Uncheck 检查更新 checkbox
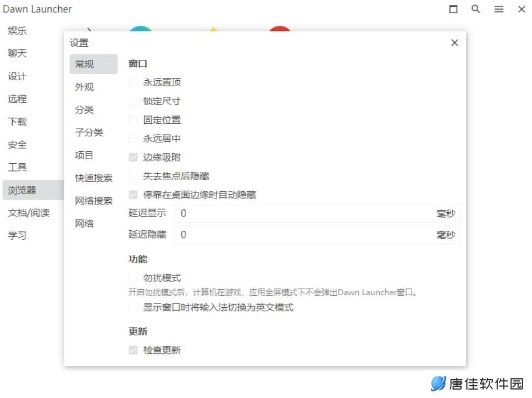Viewport: 532px width, 398px height. [133, 350]
